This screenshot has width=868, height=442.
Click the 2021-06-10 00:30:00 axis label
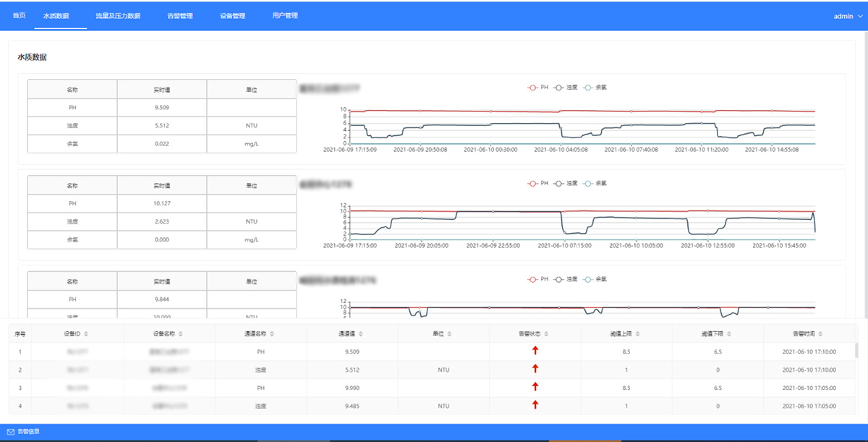tap(490, 150)
